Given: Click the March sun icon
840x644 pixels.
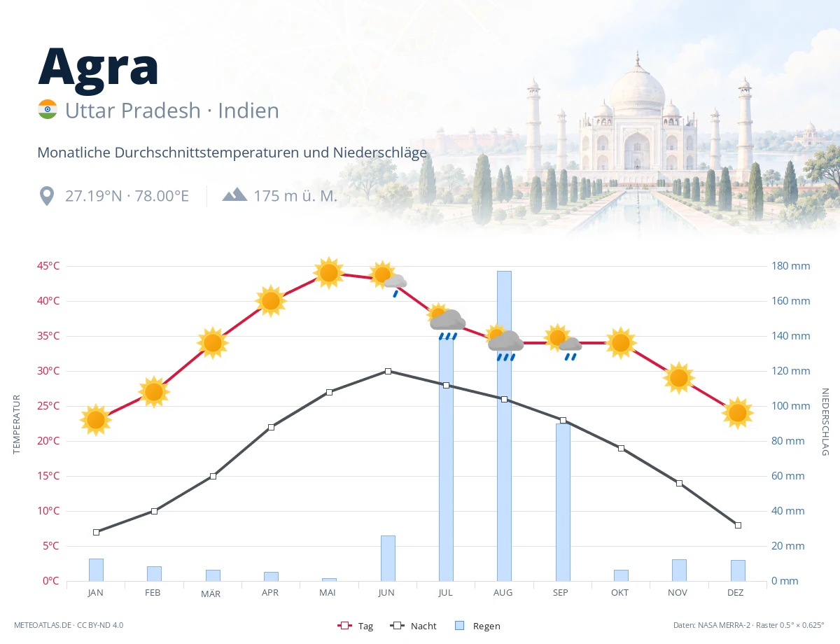Looking at the screenshot, I should [x=213, y=343].
